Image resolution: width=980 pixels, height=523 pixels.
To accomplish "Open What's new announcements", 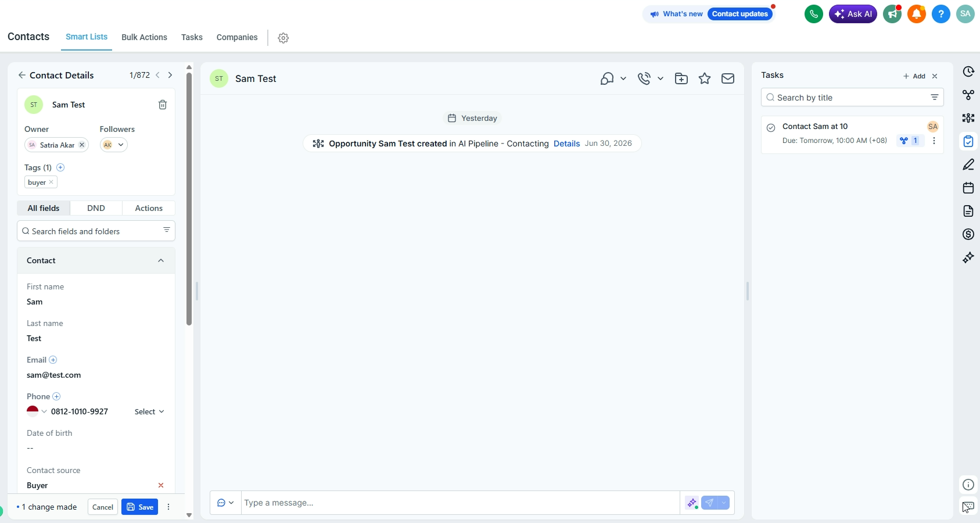I will [x=676, y=14].
